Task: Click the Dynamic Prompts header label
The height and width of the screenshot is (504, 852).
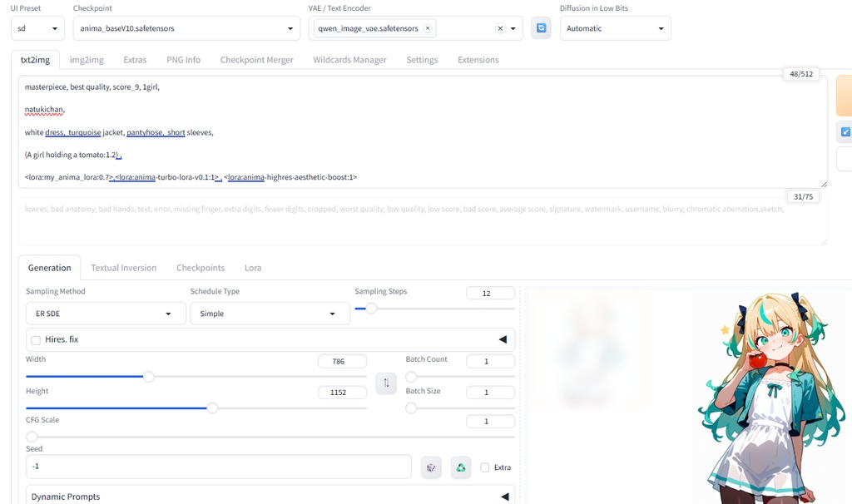Action: pyautogui.click(x=66, y=497)
